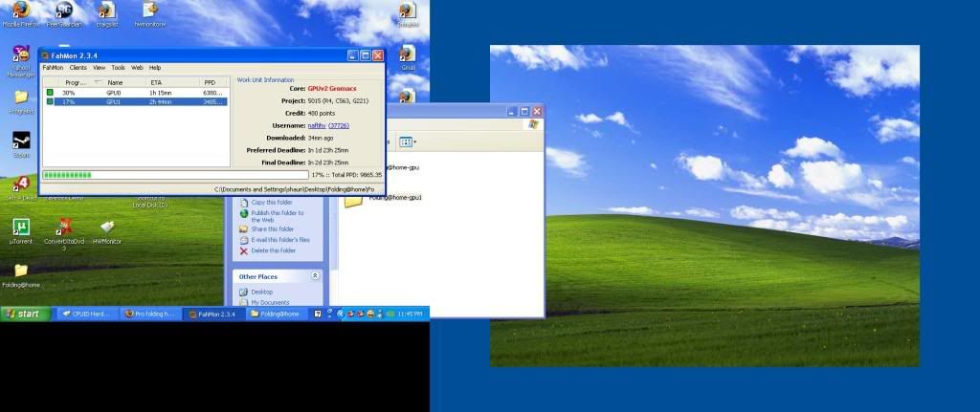This screenshot has height=412, width=980.
Task: Sort client list by Name column header
Action: tap(125, 82)
